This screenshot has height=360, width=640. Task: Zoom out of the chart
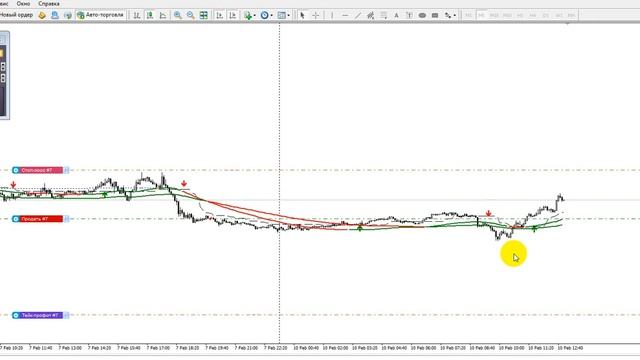191,15
